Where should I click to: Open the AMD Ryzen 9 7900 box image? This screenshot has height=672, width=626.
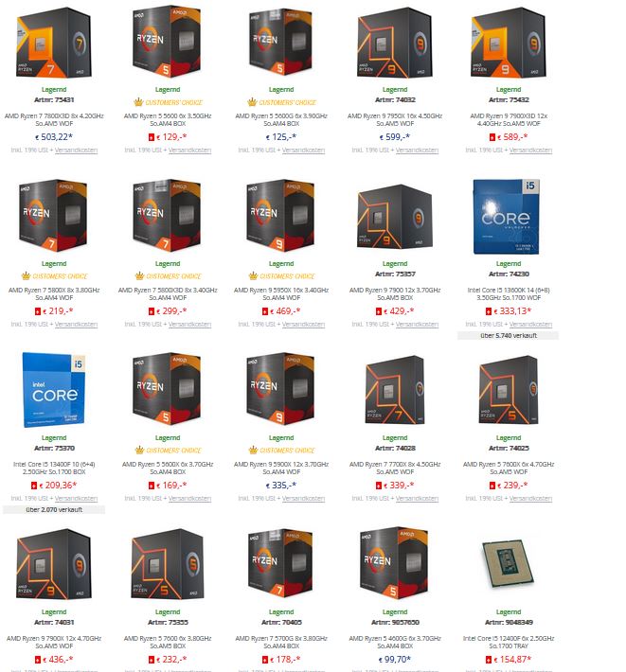click(395, 217)
